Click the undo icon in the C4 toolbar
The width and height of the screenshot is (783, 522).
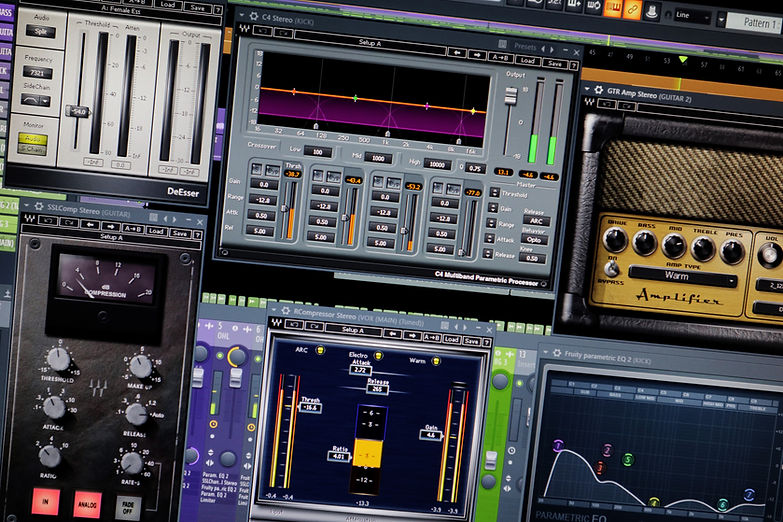click(263, 31)
